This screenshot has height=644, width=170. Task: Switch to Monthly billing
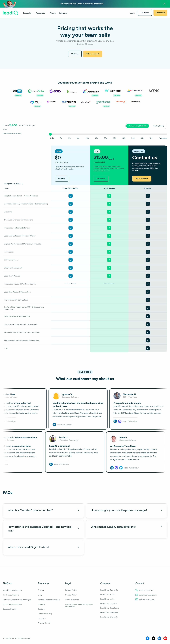tap(158, 126)
